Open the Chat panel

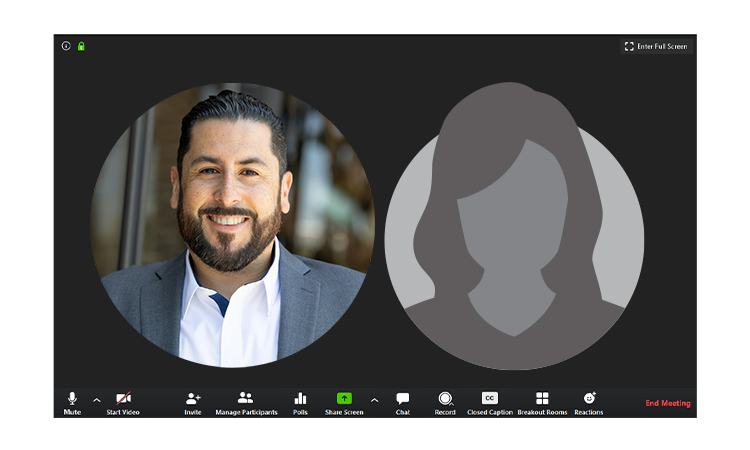point(403,403)
